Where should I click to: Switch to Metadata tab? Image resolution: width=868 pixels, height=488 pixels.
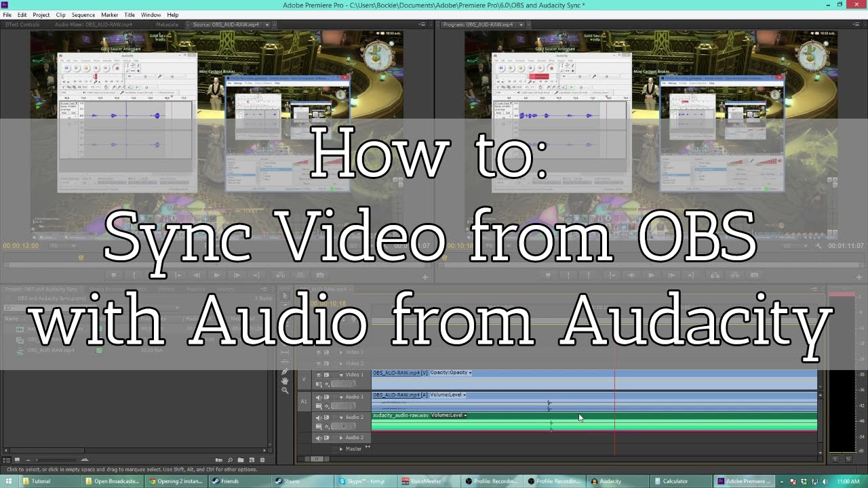(167, 24)
